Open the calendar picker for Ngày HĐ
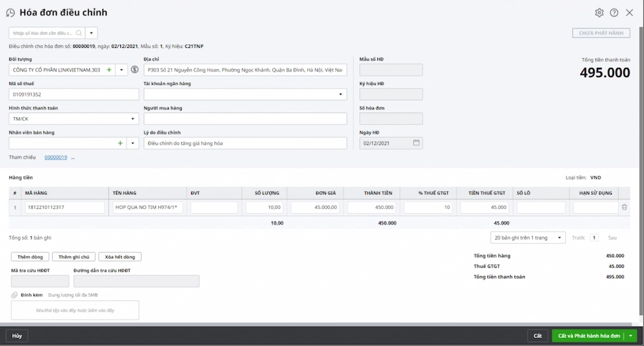This screenshot has height=346, width=644. coord(416,143)
